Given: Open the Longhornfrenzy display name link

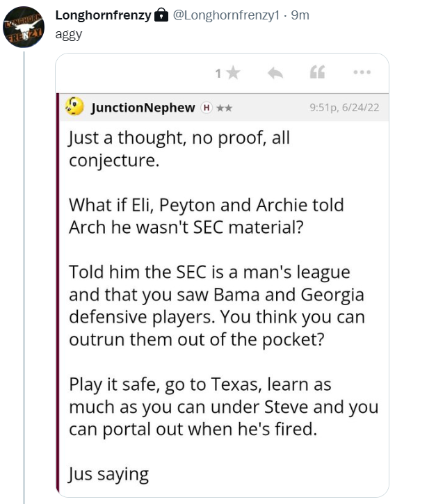Looking at the screenshot, I should (x=103, y=15).
